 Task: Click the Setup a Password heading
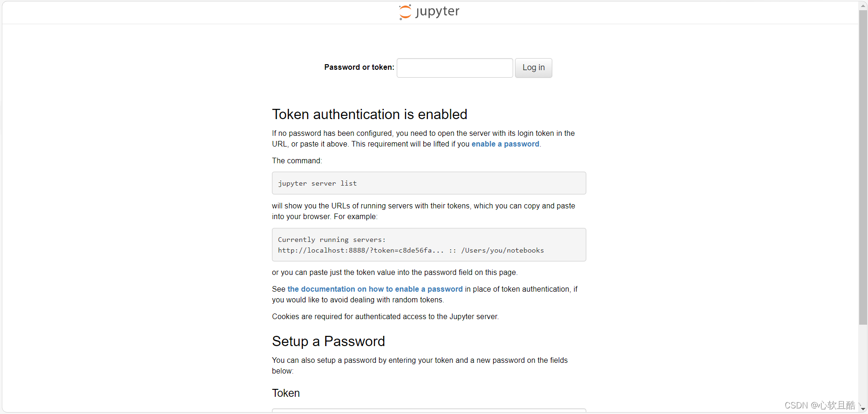click(x=328, y=341)
